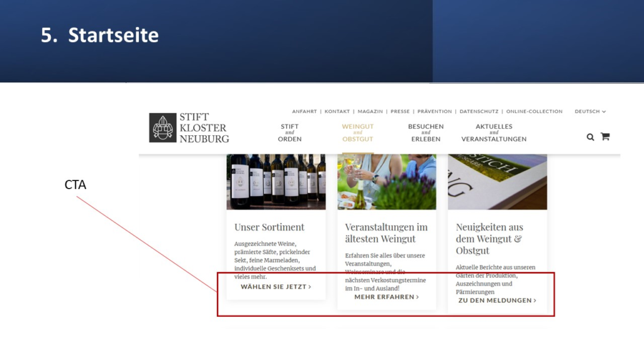This screenshot has height=362, width=644.
Task: Open the Stift und Orden menu
Action: click(x=290, y=133)
